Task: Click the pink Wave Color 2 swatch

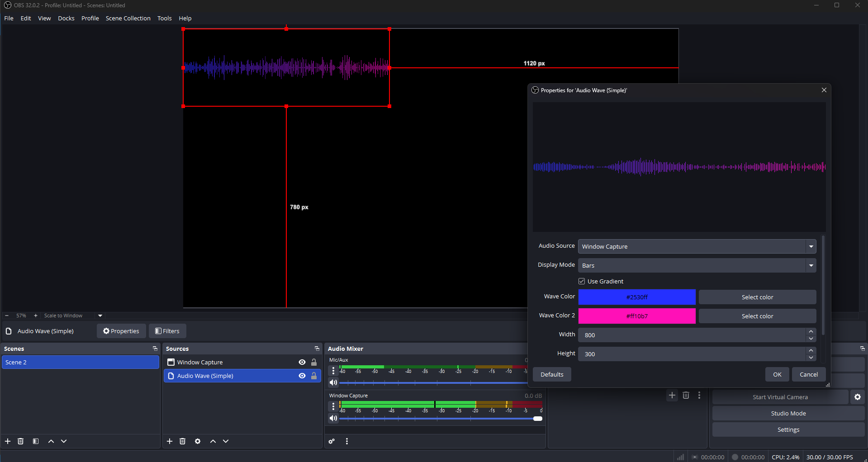Action: point(636,316)
